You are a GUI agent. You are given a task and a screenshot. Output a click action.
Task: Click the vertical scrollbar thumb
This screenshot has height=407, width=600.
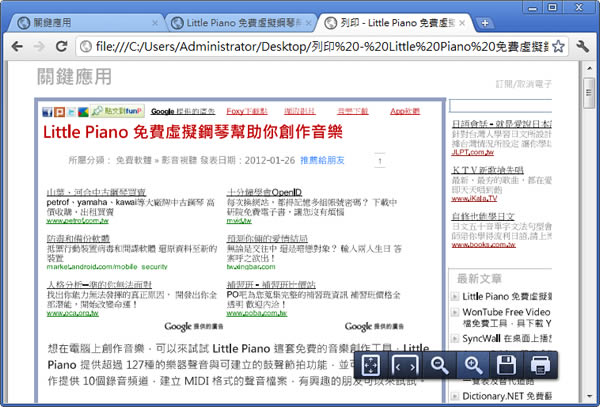coord(589,93)
